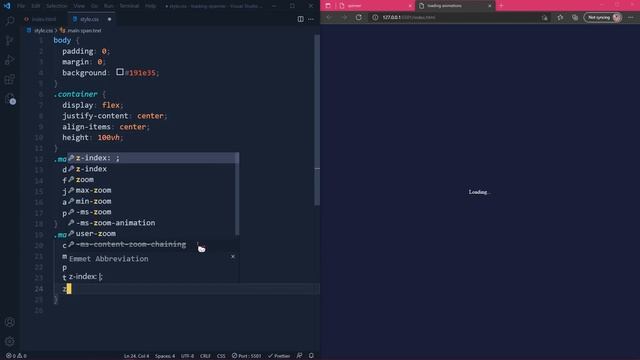Screen dimensions: 640x360
Task: Reload the browser page
Action: (358, 18)
